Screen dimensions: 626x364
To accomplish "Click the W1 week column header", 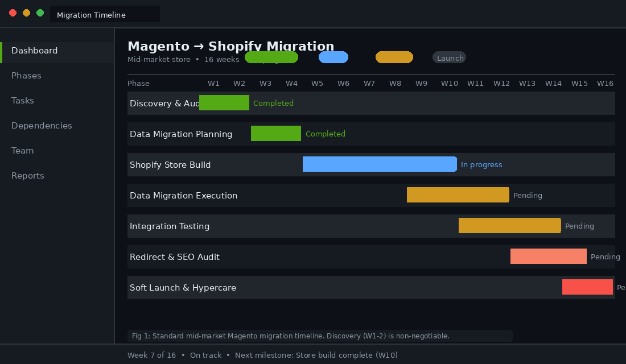I will (213, 84).
